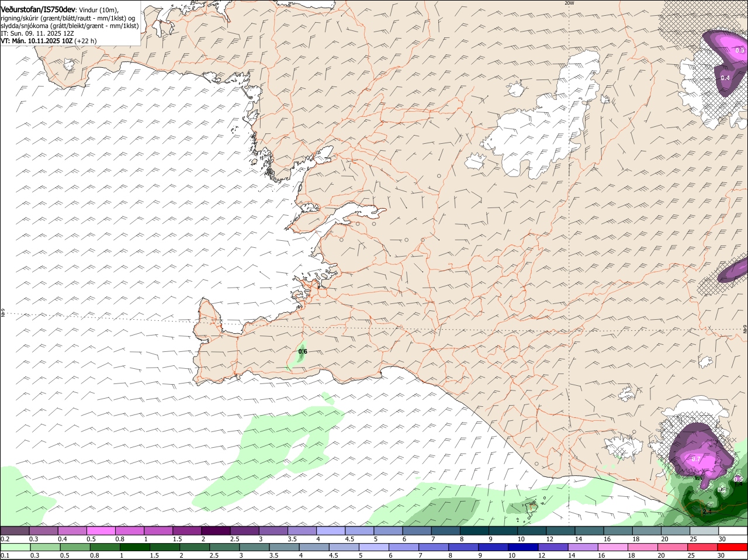
Task: Click the "0.7" value inside the southeast purple area
Action: click(696, 459)
